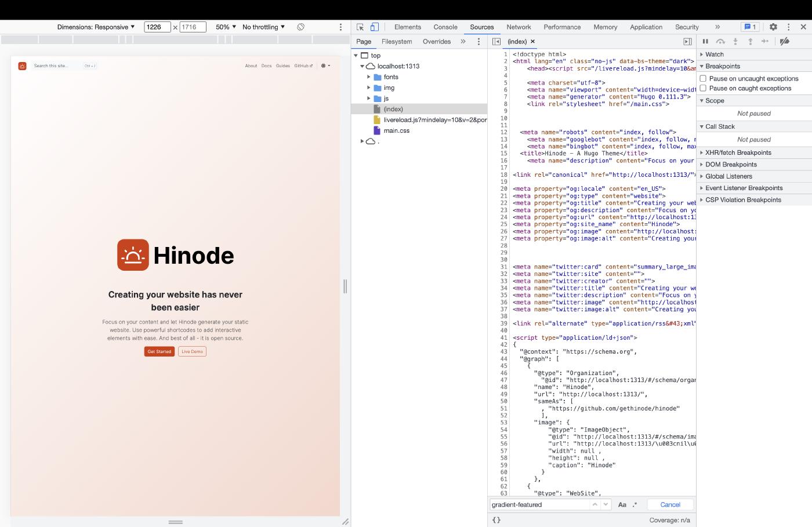Click the deactivate breakpoints icon
Image resolution: width=812 pixels, height=527 pixels.
point(784,42)
